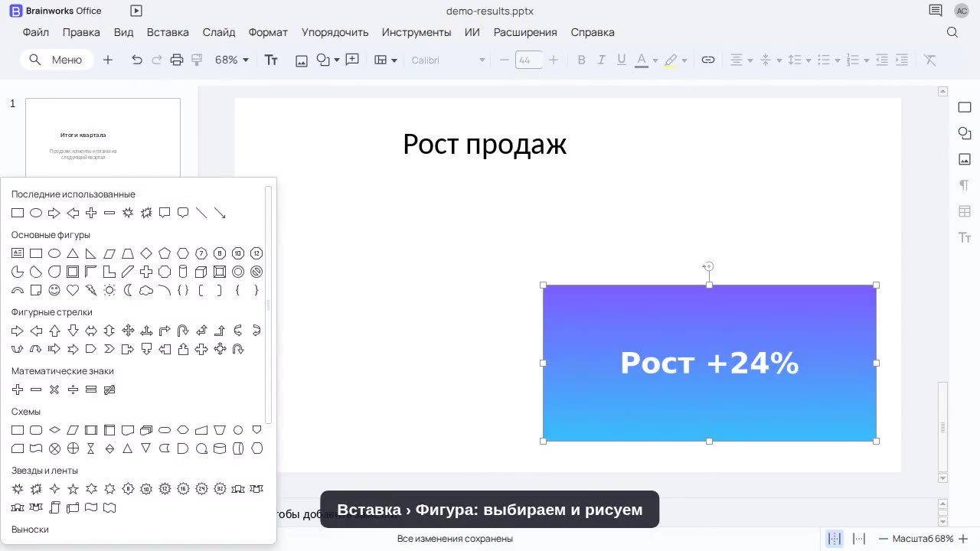Click the Insert image toolbar icon
The image size is (980, 551).
302,60
